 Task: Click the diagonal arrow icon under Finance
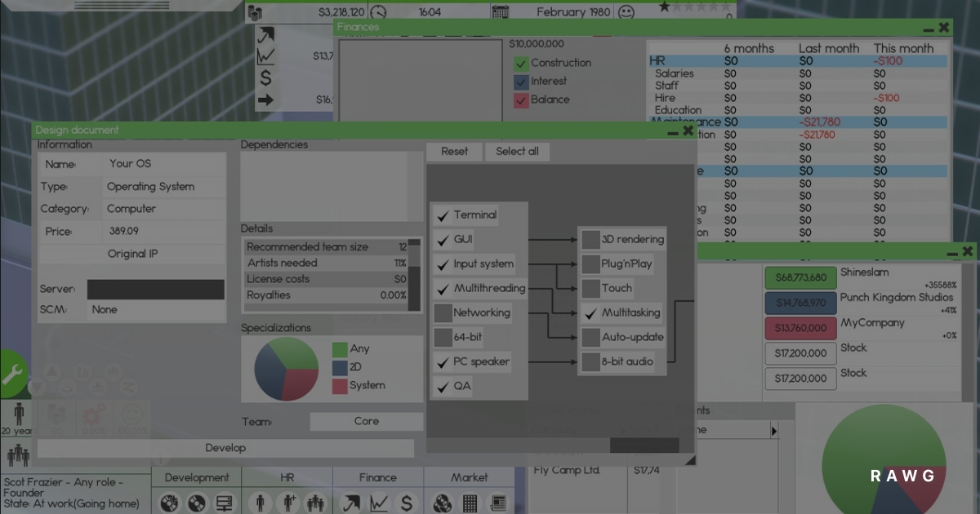coord(351,503)
